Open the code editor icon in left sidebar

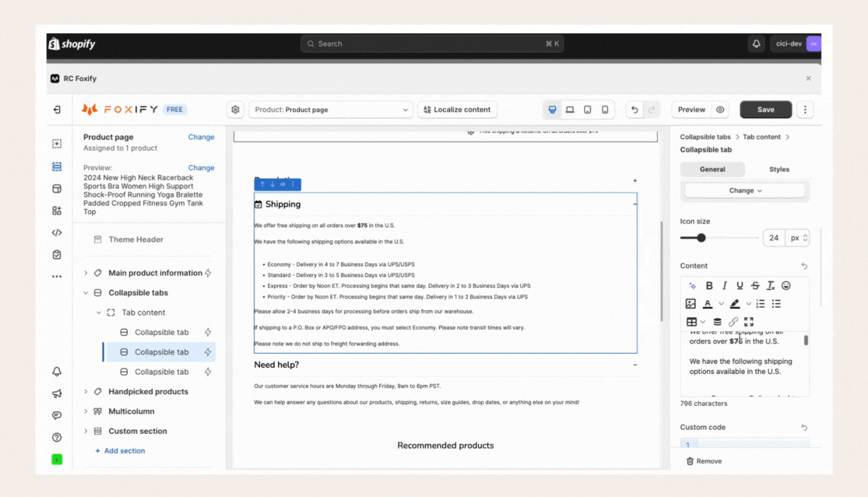[x=57, y=233]
